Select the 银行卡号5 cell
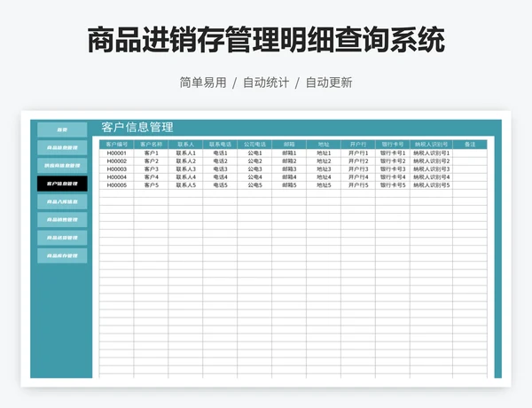The width and height of the screenshot is (532, 408). pos(393,185)
